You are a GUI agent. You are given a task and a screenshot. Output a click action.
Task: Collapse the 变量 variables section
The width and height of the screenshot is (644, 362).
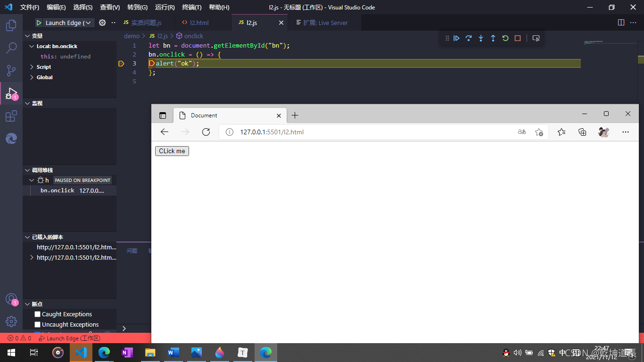tap(27, 35)
